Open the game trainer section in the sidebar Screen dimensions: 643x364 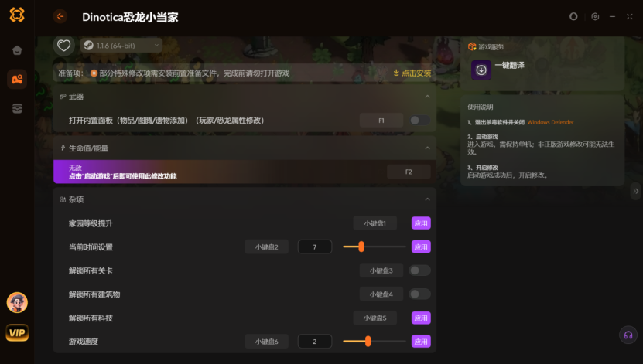point(17,79)
